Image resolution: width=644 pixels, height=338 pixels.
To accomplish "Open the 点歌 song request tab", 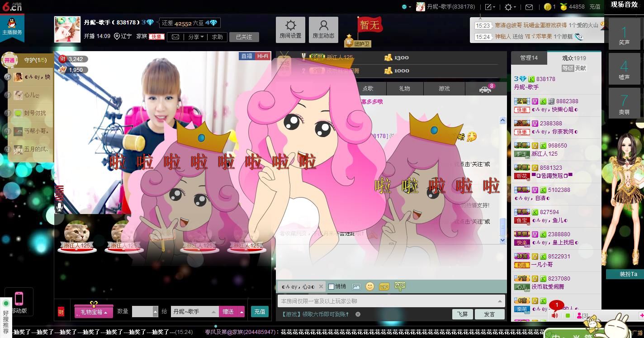I will tap(368, 89).
